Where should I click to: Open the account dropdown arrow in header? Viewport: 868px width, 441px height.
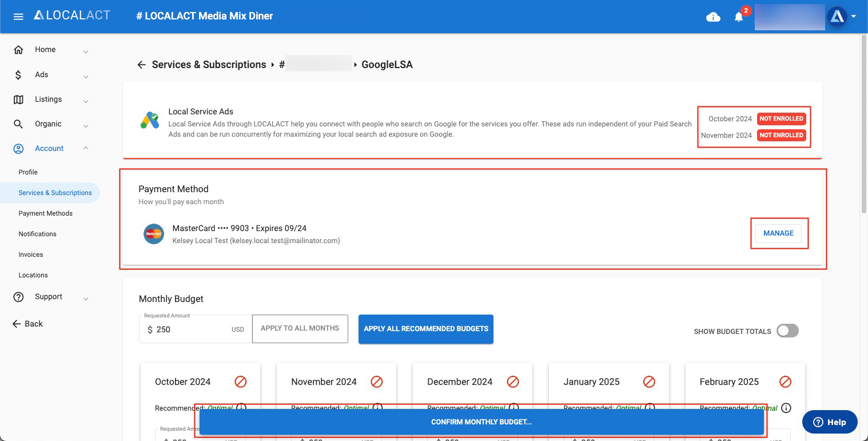click(854, 17)
